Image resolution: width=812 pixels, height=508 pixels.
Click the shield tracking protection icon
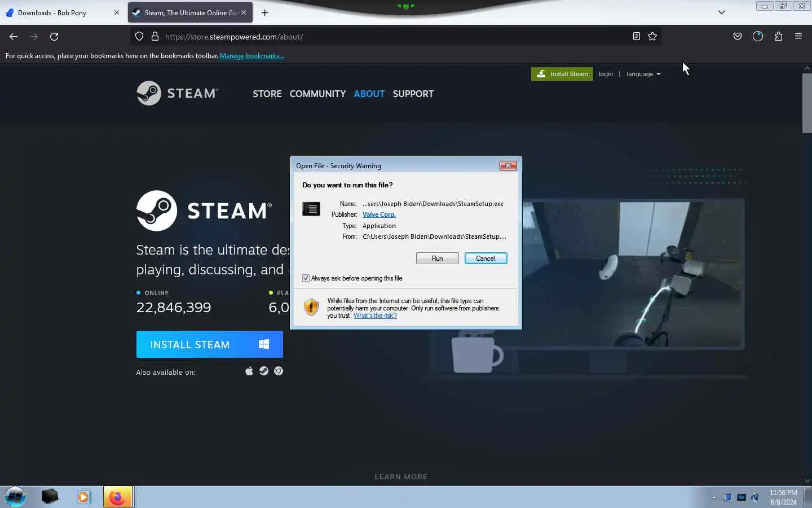(139, 37)
